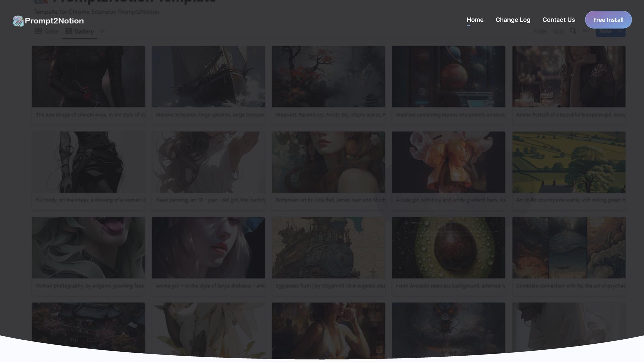This screenshot has height=362, width=644.
Task: Click the plus icon beside Gallery tab
Action: coord(102,31)
